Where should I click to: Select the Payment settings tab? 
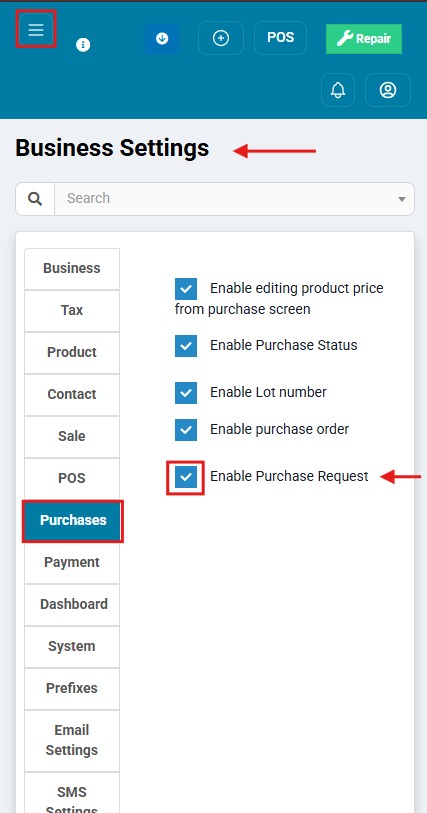(72, 563)
